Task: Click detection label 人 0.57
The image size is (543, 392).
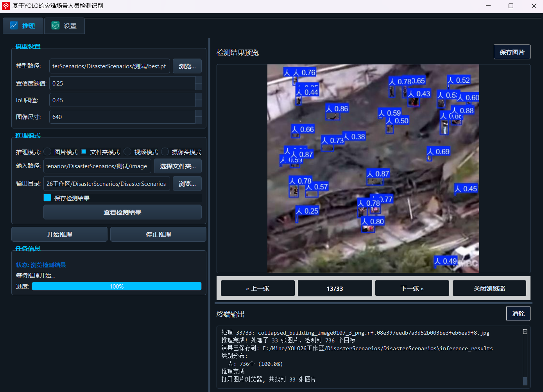Action: 317,187
